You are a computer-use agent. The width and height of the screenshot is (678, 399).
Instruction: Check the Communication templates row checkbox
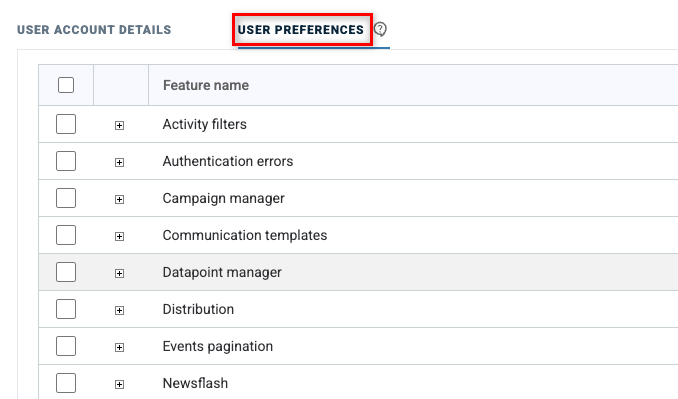(x=66, y=235)
